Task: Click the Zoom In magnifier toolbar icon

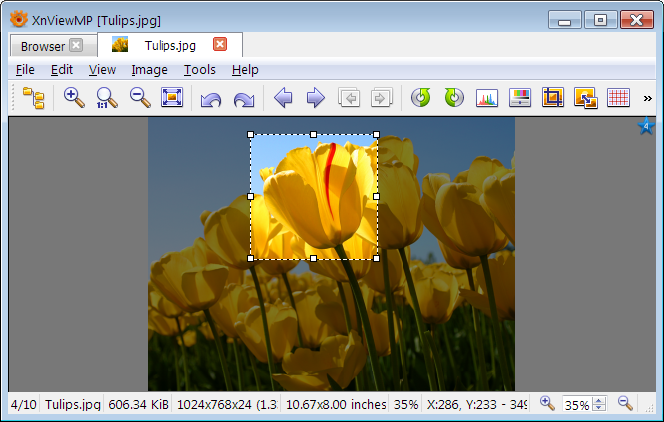Action: pyautogui.click(x=74, y=98)
